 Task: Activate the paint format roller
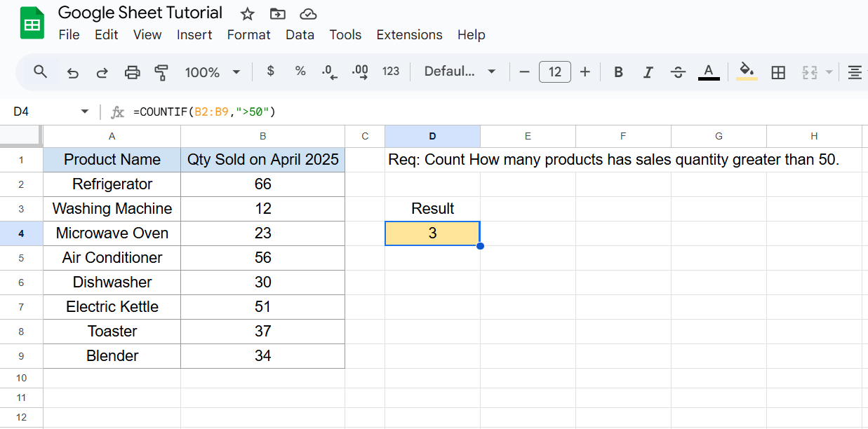point(161,72)
